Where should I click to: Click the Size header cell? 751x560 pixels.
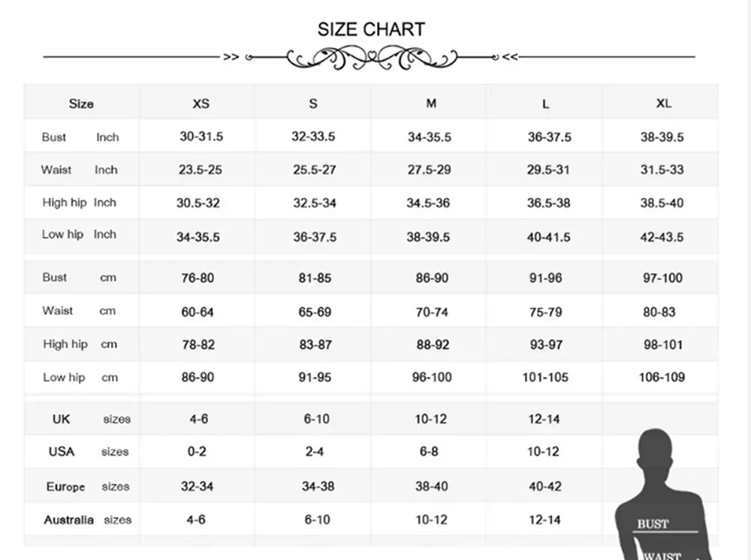[x=81, y=104]
